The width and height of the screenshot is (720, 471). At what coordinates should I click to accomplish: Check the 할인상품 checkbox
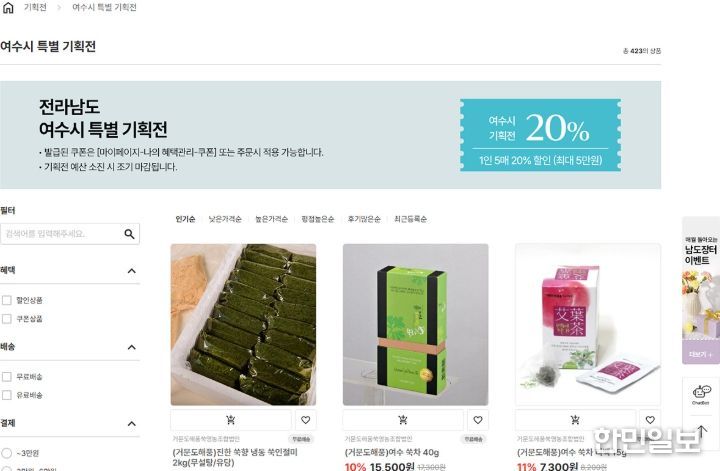point(7,300)
